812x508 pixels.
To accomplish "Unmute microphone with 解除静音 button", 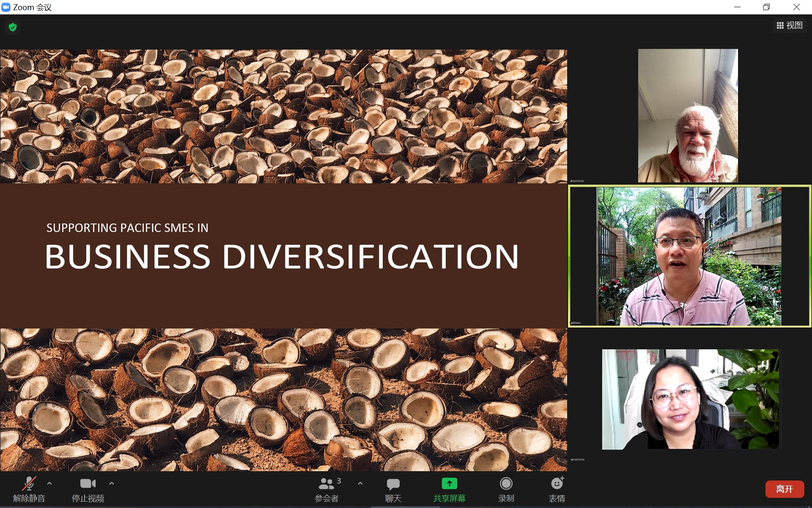I will (x=29, y=489).
